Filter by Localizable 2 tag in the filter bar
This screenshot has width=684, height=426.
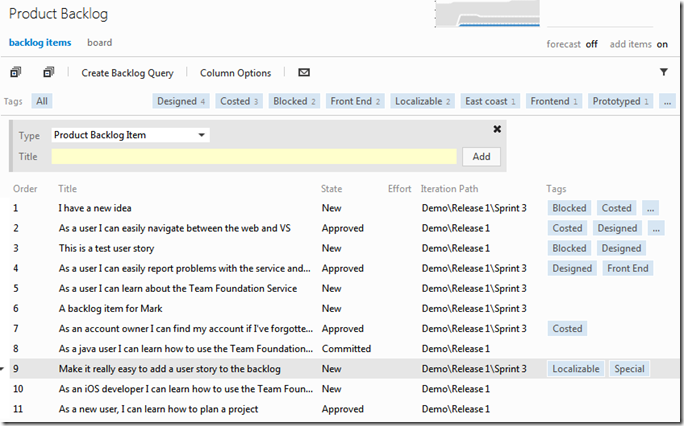422,101
